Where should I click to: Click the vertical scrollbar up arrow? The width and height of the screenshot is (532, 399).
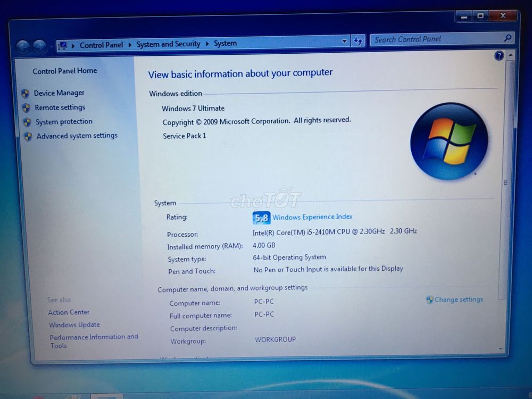[510, 55]
